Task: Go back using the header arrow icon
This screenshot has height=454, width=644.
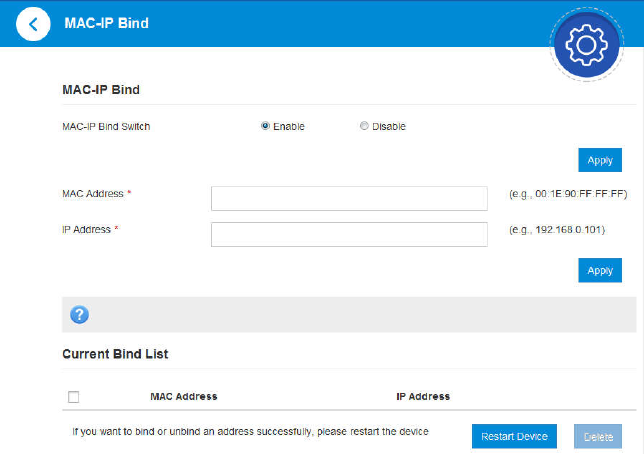Action: click(x=33, y=23)
